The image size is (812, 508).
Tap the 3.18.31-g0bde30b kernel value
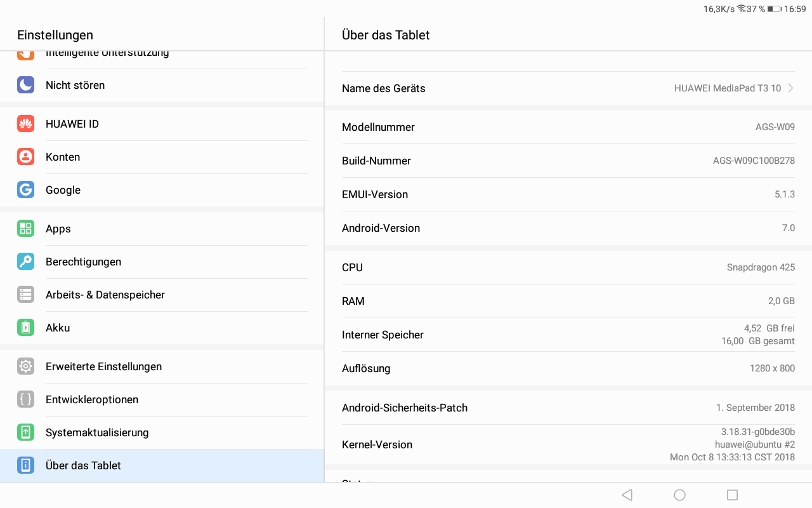click(x=758, y=432)
